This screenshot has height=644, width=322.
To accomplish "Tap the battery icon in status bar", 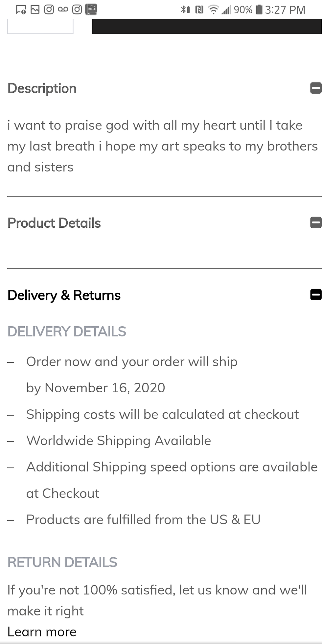I will click(x=259, y=10).
